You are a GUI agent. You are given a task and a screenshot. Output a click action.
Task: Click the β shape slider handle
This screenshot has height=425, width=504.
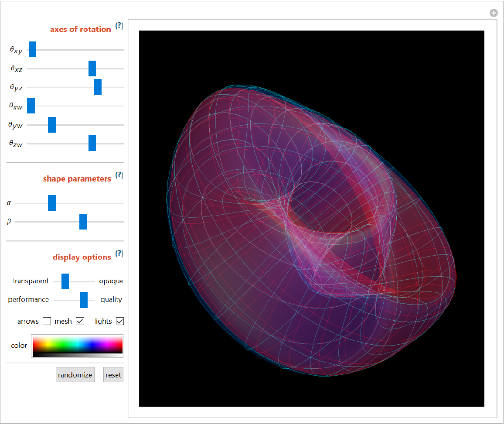[x=83, y=222]
